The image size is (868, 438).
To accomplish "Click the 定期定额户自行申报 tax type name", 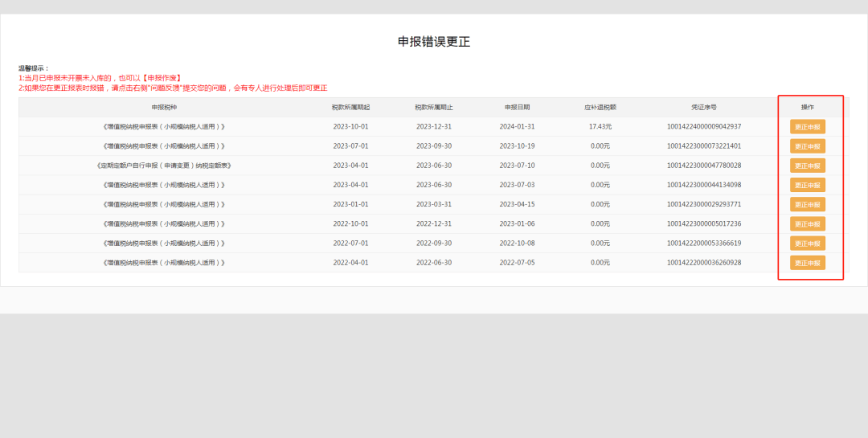I will (163, 166).
